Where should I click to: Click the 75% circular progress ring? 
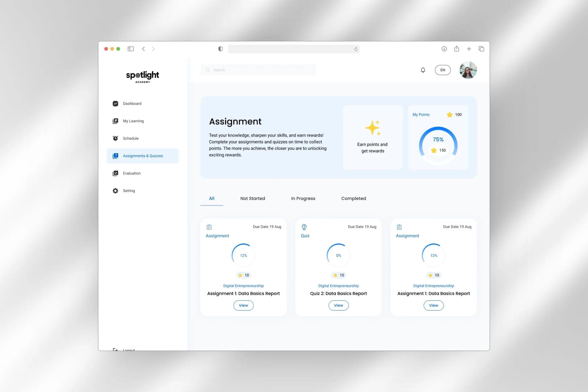click(438, 145)
